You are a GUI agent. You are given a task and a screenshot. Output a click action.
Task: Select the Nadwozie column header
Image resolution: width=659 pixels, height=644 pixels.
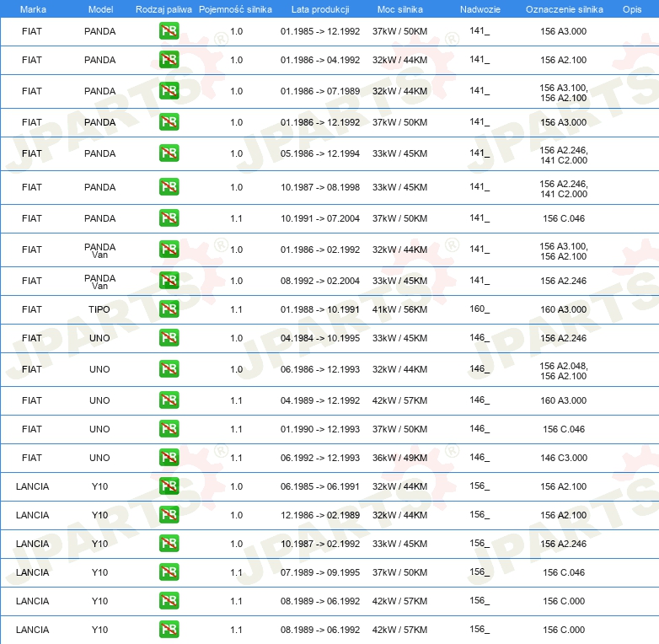coord(480,9)
